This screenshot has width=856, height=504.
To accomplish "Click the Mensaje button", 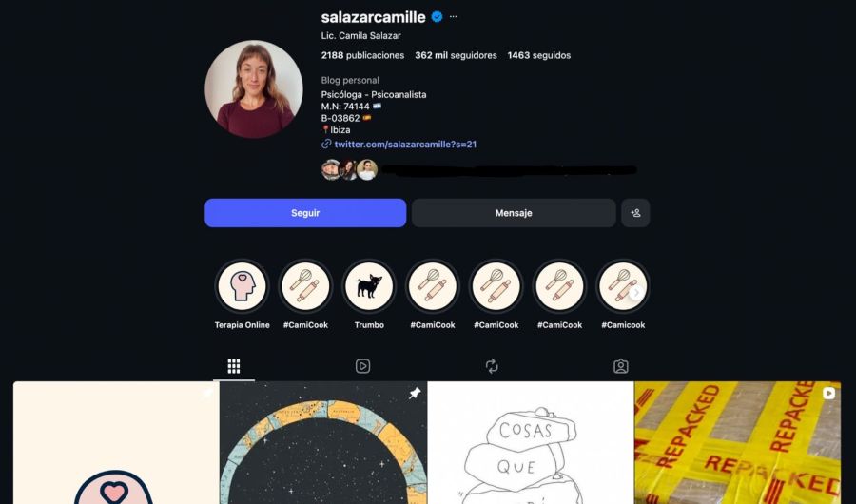I will (x=514, y=213).
